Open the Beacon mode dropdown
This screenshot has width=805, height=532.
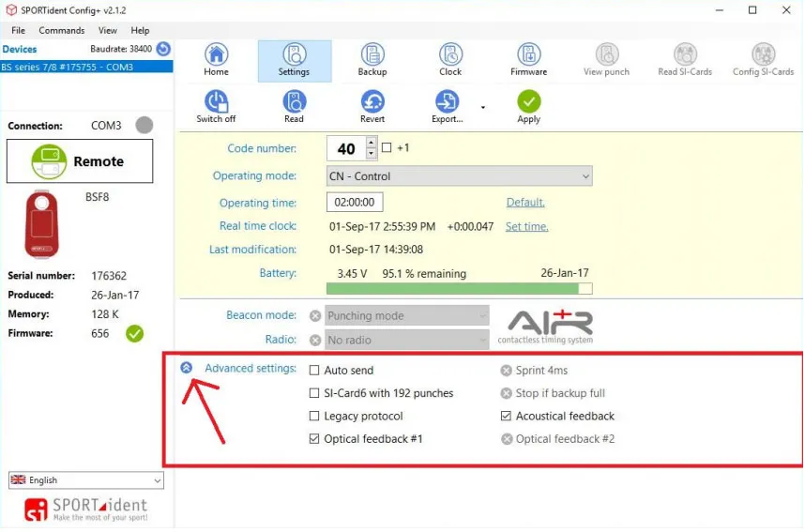(407, 316)
